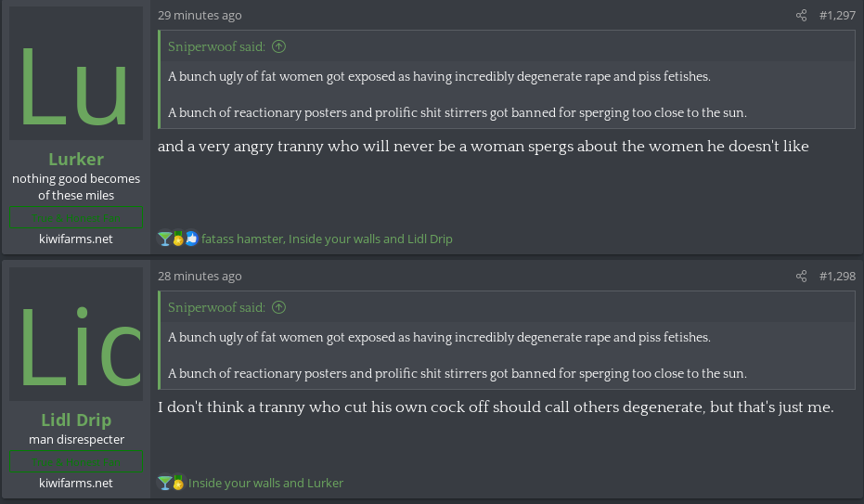Open the #1,298 post number permalink
The width and height of the screenshot is (864, 504).
pos(837,277)
